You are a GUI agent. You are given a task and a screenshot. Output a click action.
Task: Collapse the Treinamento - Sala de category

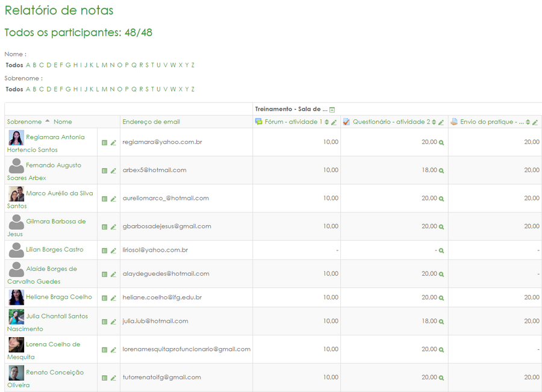click(332, 110)
